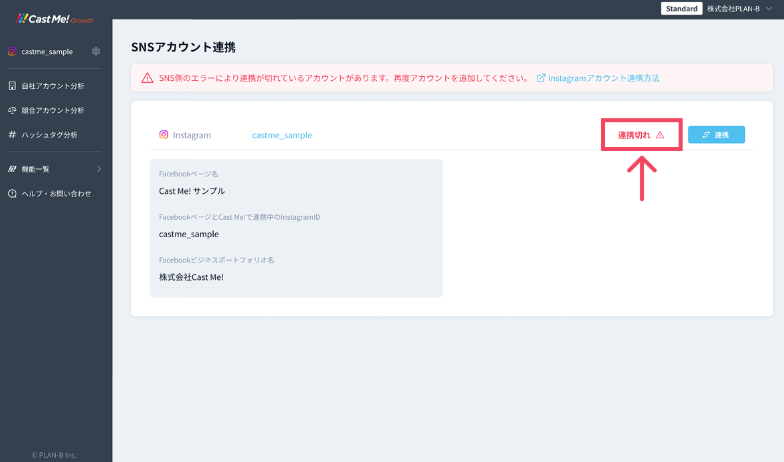Click the FacebookページとCast Me!で連携中のInstagramID label
The height and width of the screenshot is (462, 784).
click(240, 217)
